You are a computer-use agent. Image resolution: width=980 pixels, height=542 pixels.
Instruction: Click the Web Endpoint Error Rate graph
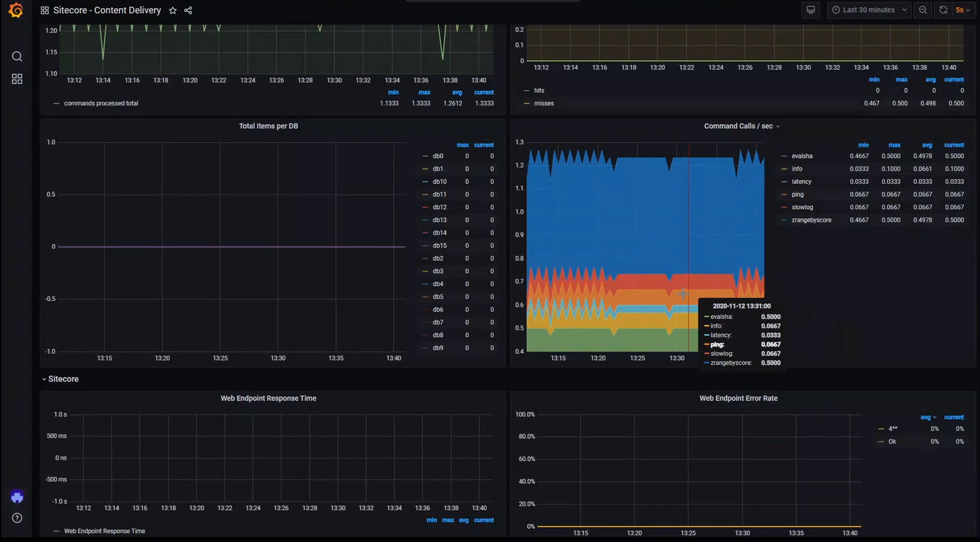[699, 471]
